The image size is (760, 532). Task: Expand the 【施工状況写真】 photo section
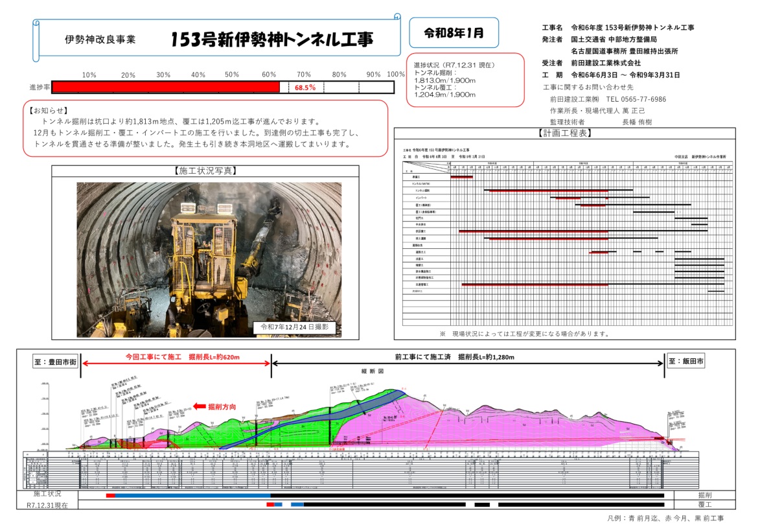click(x=205, y=171)
